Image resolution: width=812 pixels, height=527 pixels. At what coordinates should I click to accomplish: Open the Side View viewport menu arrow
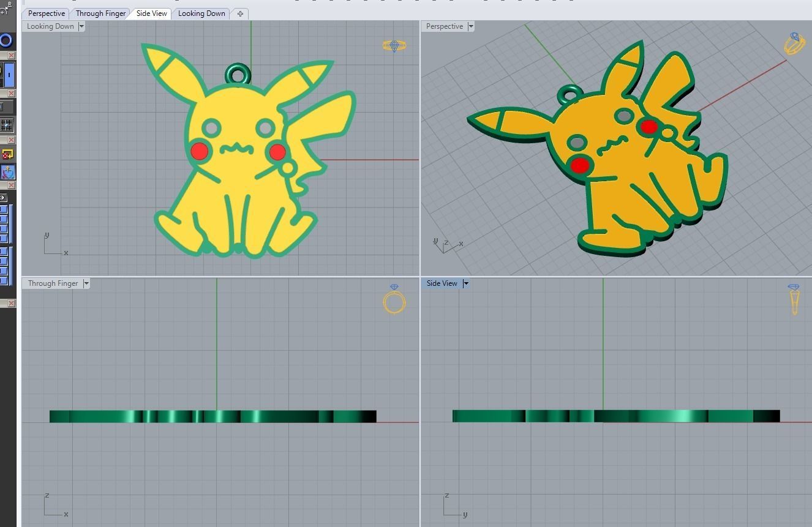click(x=466, y=283)
